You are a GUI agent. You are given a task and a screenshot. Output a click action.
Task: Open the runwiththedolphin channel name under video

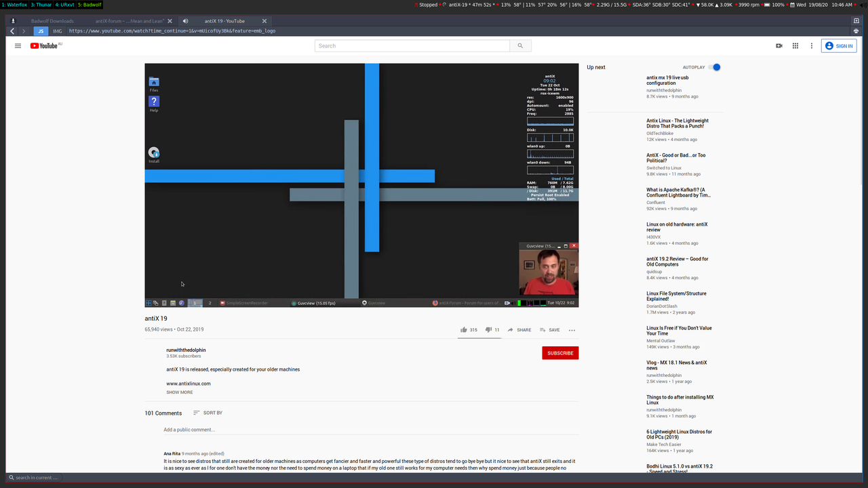[x=186, y=350]
